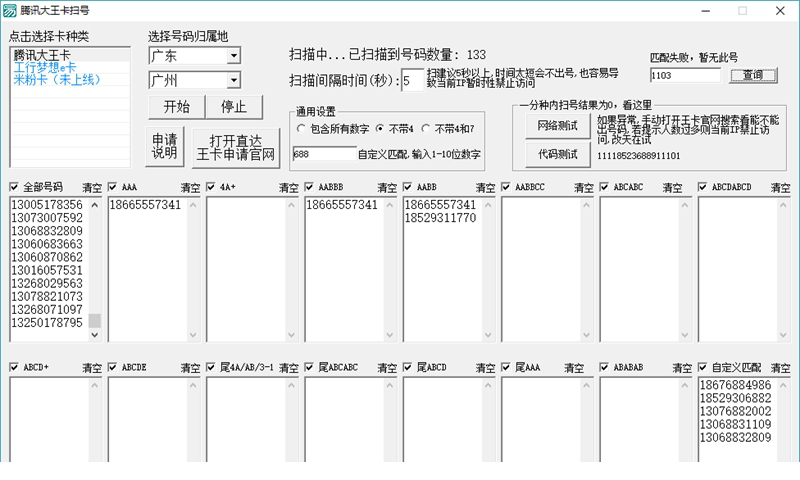Viewport: 800px width, 480px height.
Task: Open the 广州 city dropdown
Action: point(234,80)
